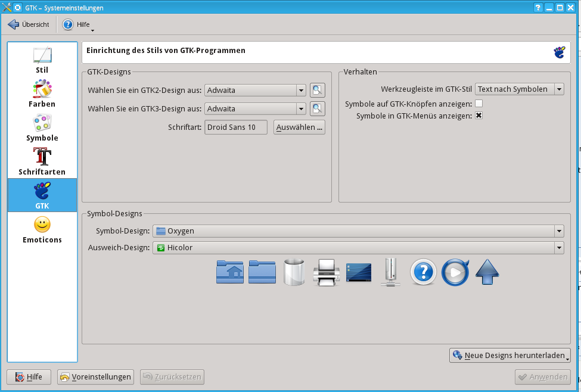Preview the selected GTK2 design
Screen dimensions: 581x392
[x=318, y=90]
